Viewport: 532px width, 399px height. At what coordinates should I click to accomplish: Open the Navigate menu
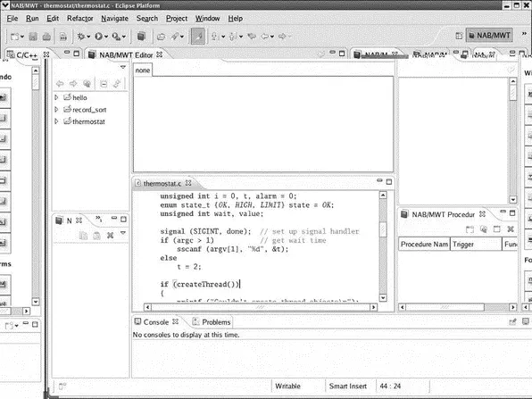114,19
